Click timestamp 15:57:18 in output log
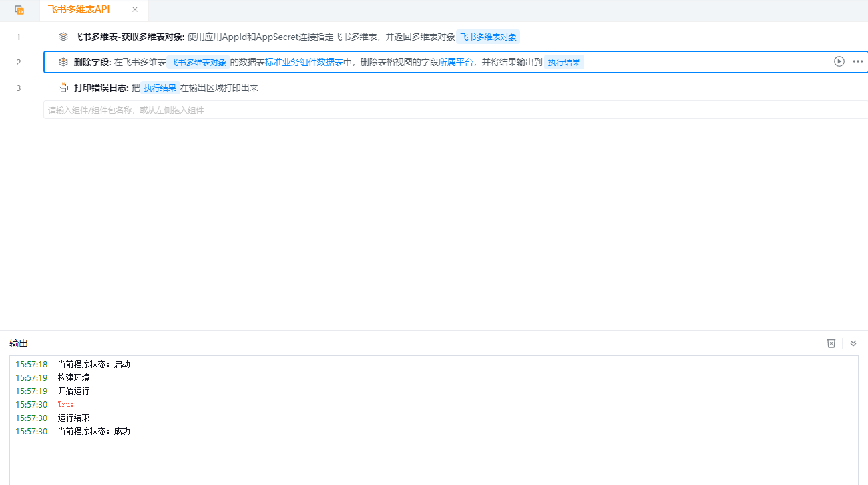Viewport: 868px width, 485px height. point(31,364)
